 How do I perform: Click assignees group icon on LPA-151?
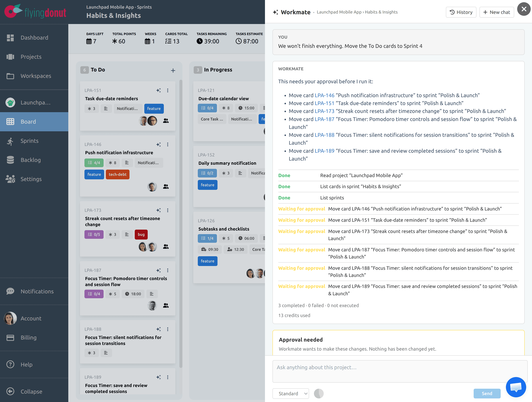tap(166, 121)
